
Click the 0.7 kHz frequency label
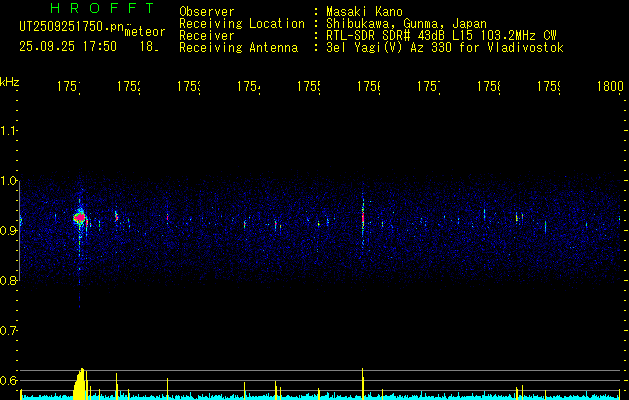pos(8,331)
